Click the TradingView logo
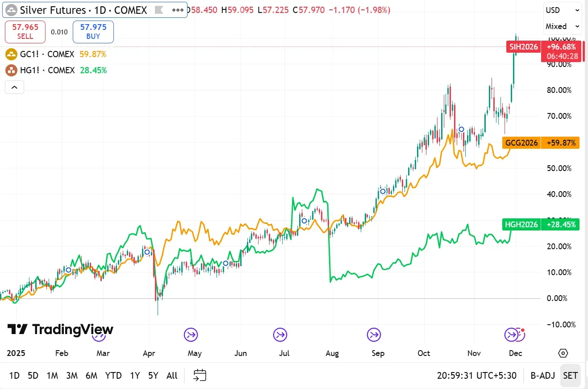Screen dimensions: 588x389 pyautogui.click(x=60, y=330)
